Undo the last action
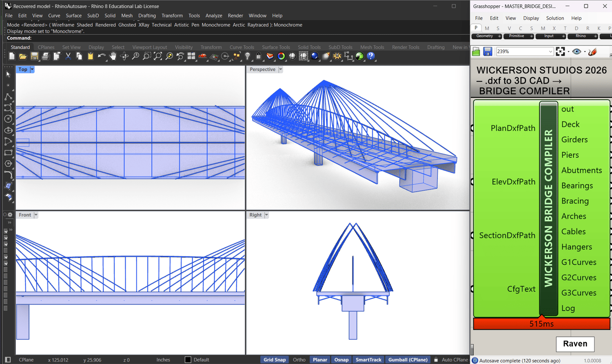The image size is (612, 364). pyautogui.click(x=102, y=56)
